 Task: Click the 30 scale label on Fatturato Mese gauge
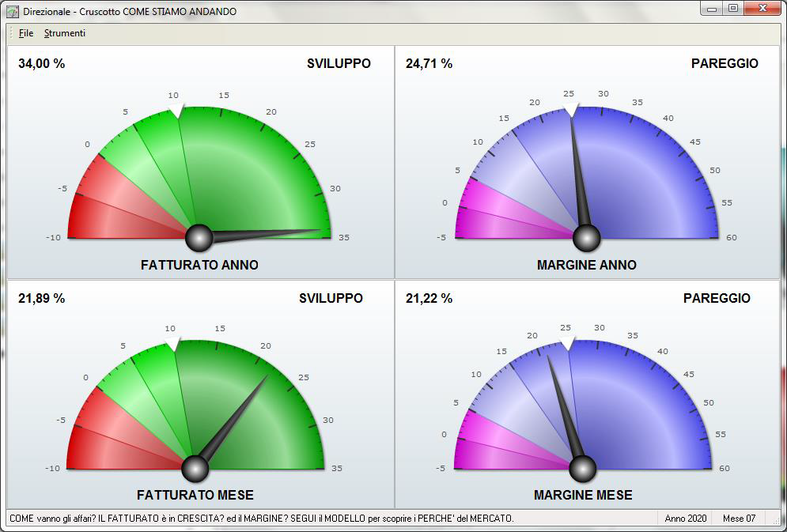click(328, 421)
